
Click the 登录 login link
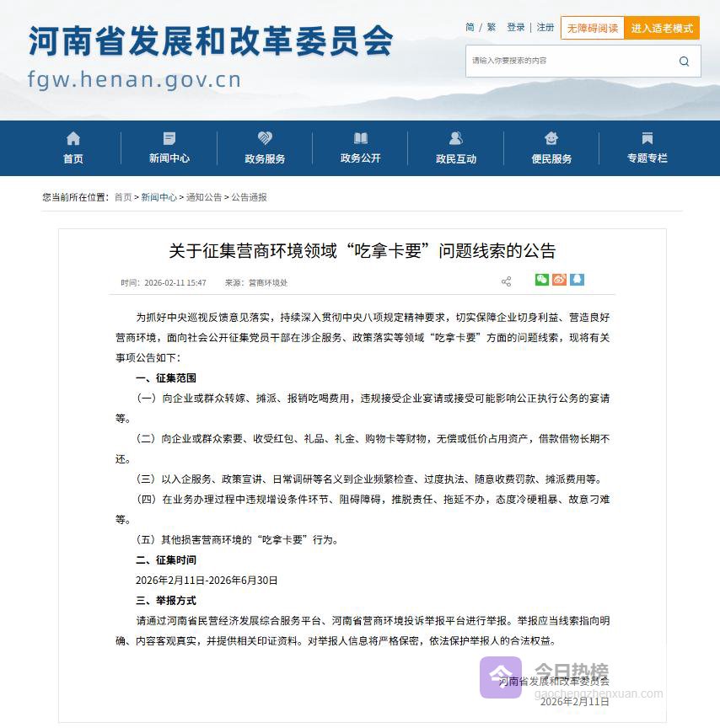click(516, 28)
